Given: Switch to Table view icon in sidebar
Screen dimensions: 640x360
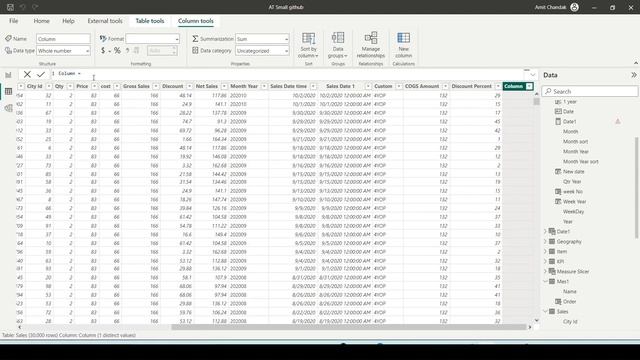Looking at the screenshot, I should tap(8, 91).
